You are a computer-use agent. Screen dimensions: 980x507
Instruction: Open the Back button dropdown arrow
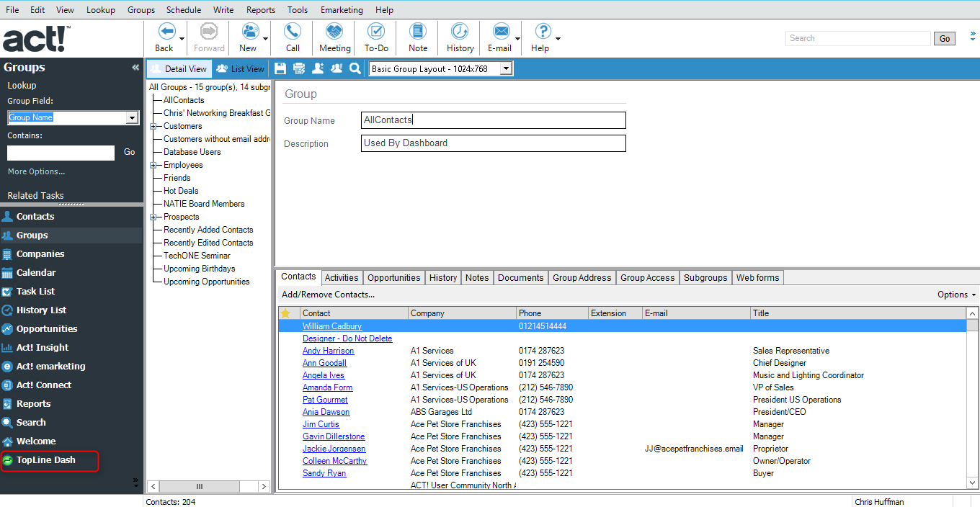point(182,39)
